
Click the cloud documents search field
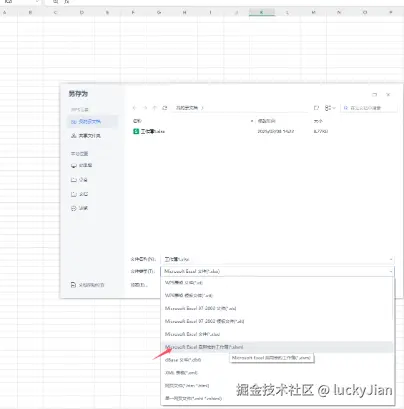tap(369, 108)
